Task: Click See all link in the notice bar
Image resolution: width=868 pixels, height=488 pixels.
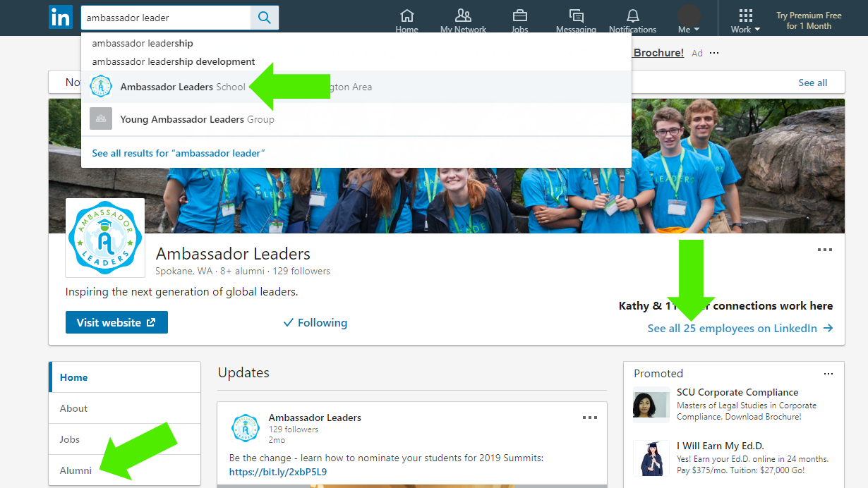Action: [812, 83]
